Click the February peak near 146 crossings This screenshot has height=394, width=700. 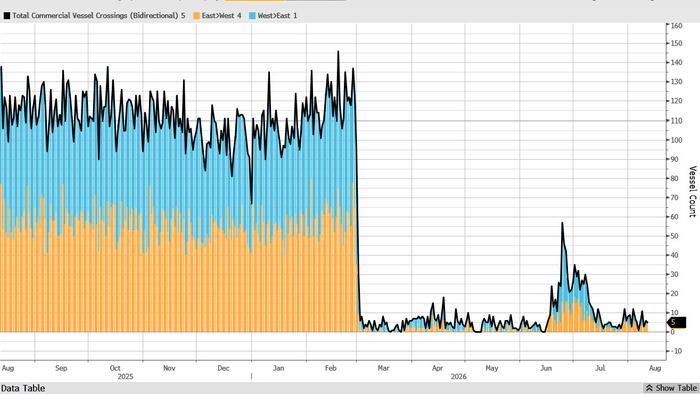coord(338,51)
